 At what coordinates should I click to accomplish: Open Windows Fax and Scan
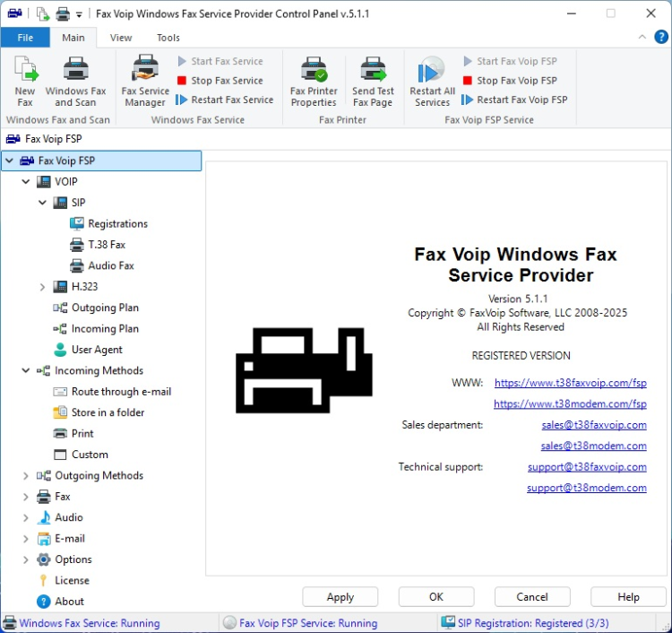(75, 72)
